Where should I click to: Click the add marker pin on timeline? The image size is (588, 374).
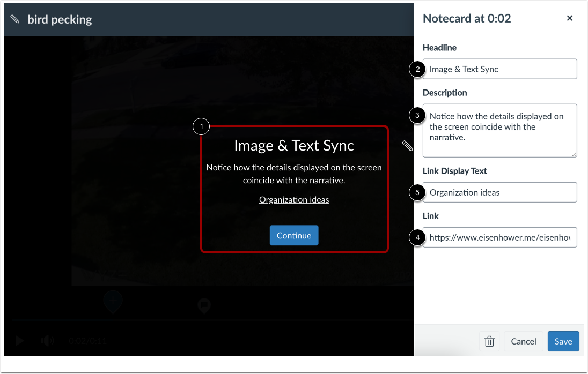[113, 302]
